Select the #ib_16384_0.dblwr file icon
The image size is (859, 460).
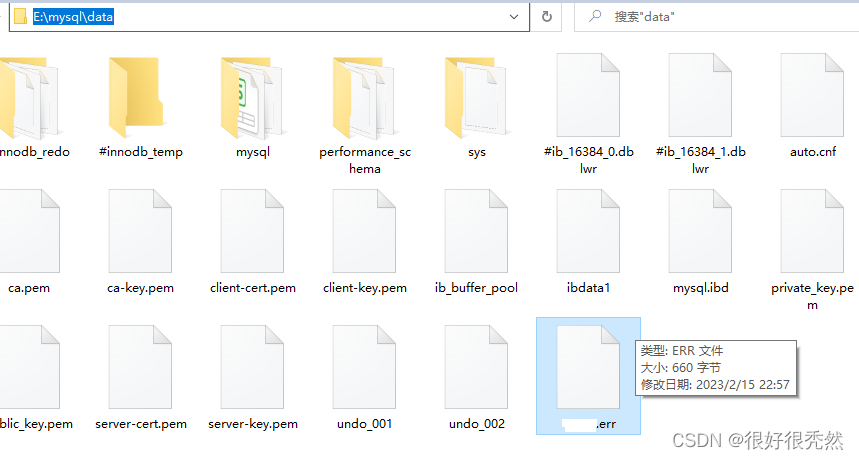588,95
